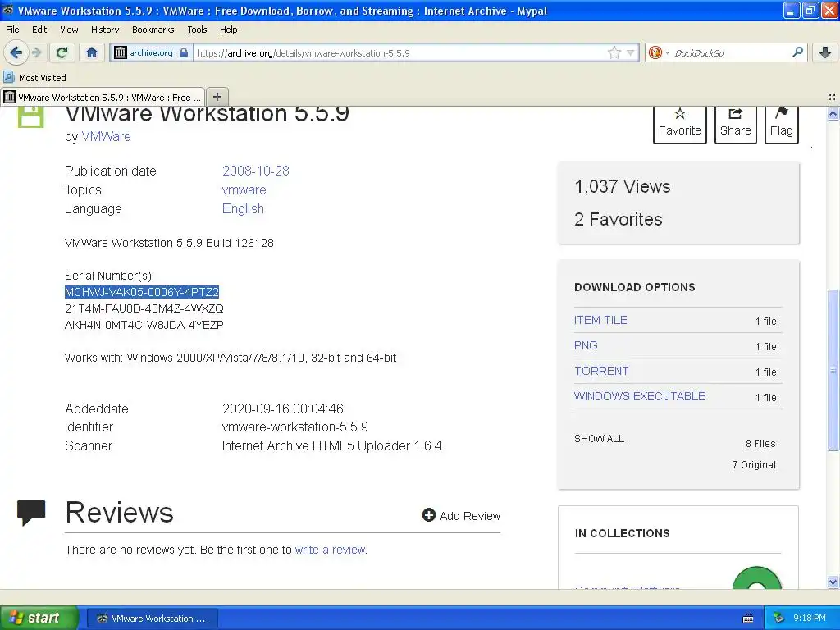
Task: Click the 7 Original count text
Action: pyautogui.click(x=754, y=464)
